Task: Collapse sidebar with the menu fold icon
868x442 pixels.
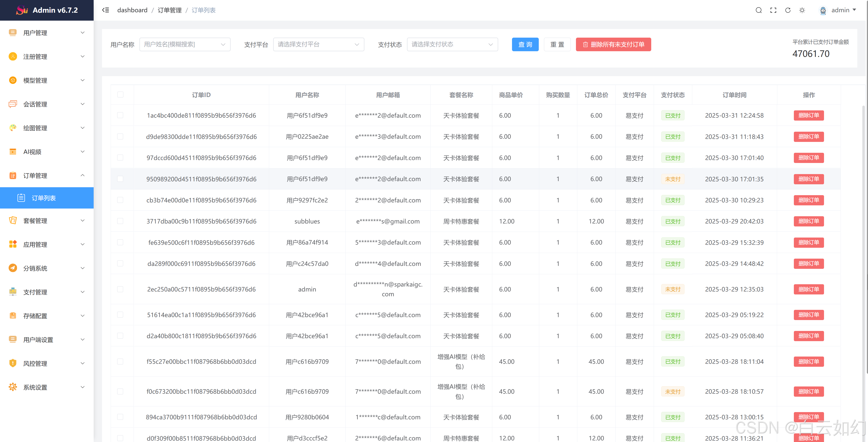Action: click(106, 10)
